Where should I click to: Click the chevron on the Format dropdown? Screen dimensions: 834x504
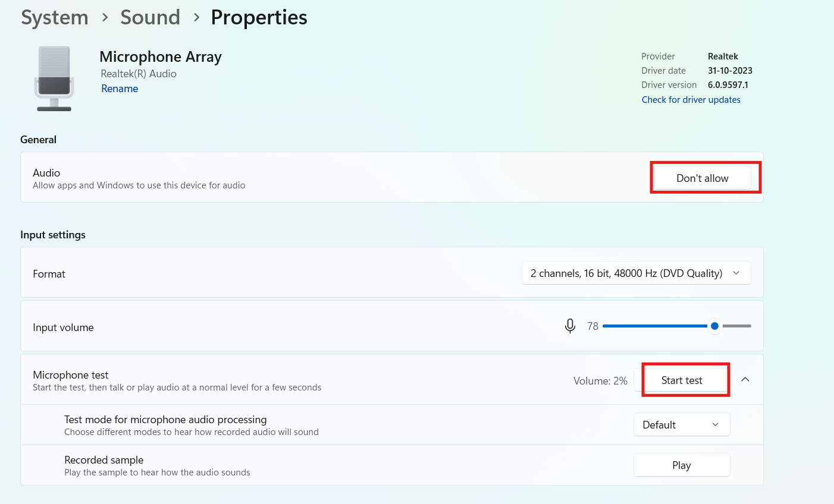tap(736, 273)
